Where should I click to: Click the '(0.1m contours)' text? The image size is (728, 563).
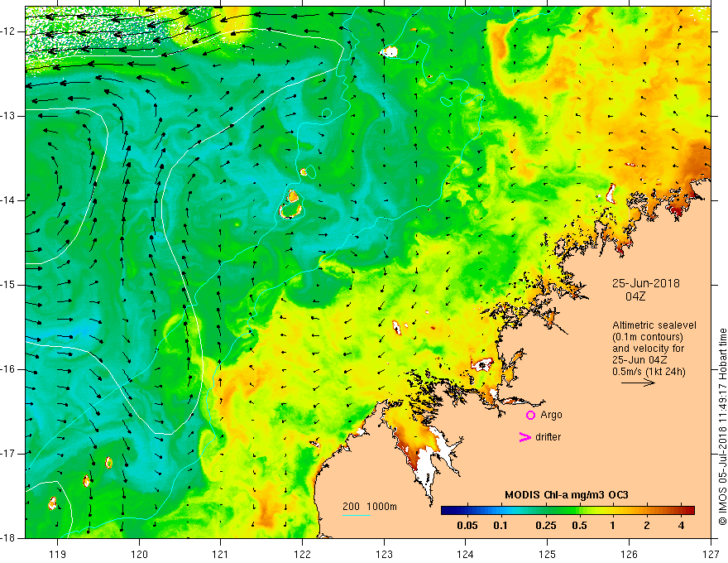pos(648,337)
